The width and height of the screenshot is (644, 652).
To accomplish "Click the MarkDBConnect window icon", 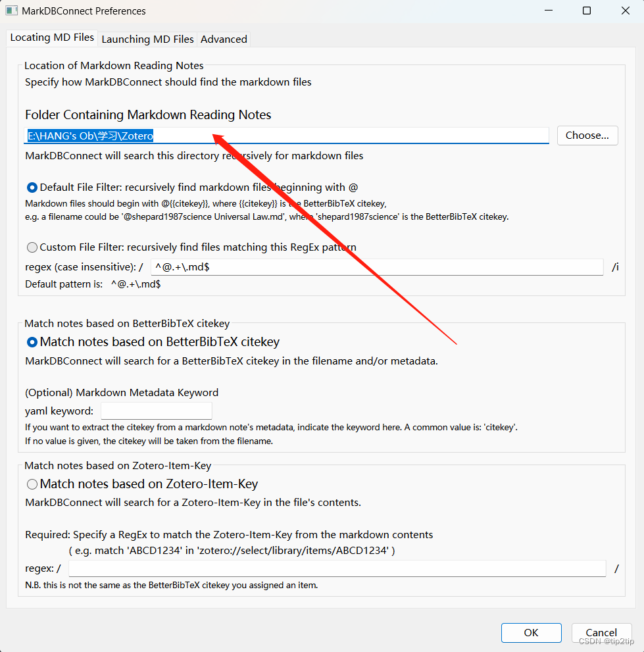I will (11, 11).
